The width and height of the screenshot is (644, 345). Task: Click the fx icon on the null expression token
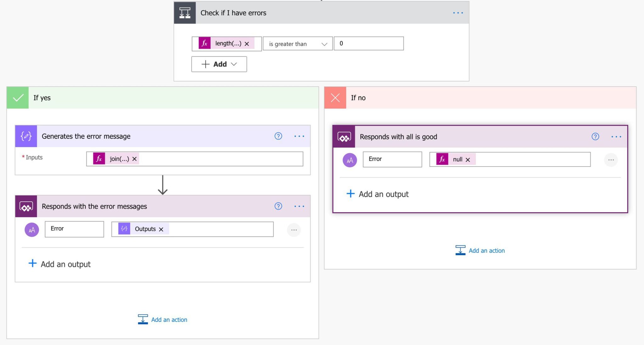point(442,159)
